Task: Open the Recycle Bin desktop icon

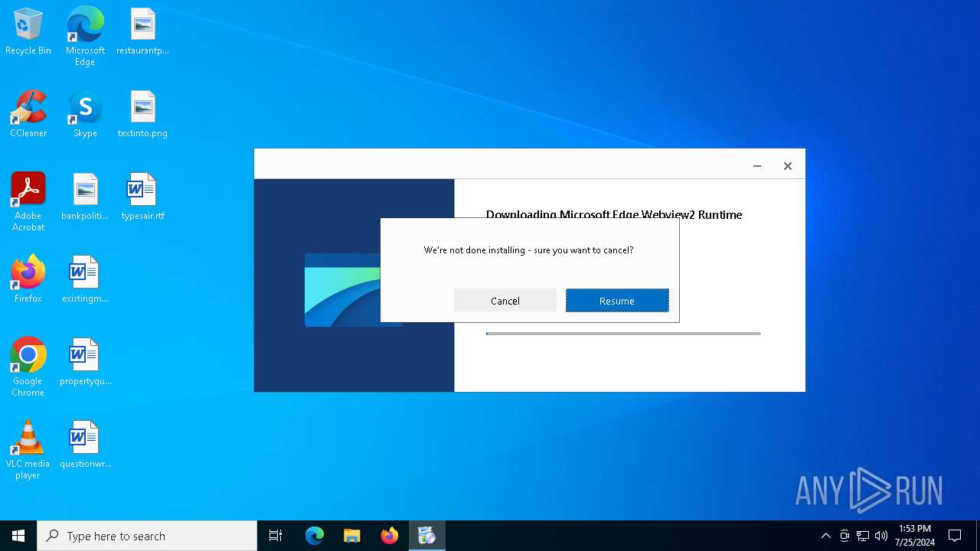Action: (28, 31)
